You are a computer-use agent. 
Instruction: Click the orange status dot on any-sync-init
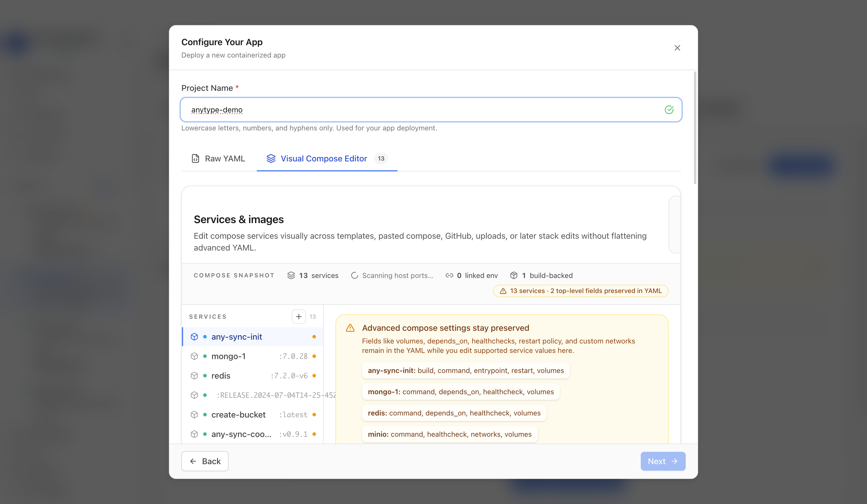(314, 337)
